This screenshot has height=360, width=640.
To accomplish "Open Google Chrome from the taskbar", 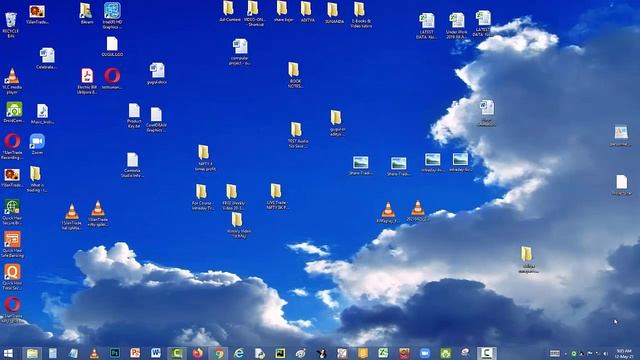I will click(218, 353).
